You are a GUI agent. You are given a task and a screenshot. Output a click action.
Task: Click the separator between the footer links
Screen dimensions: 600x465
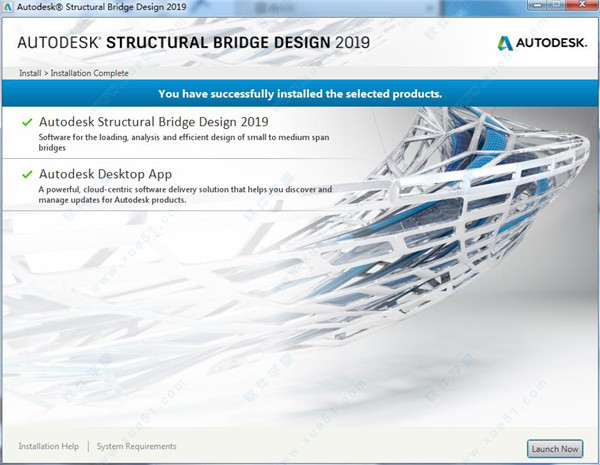[88, 446]
